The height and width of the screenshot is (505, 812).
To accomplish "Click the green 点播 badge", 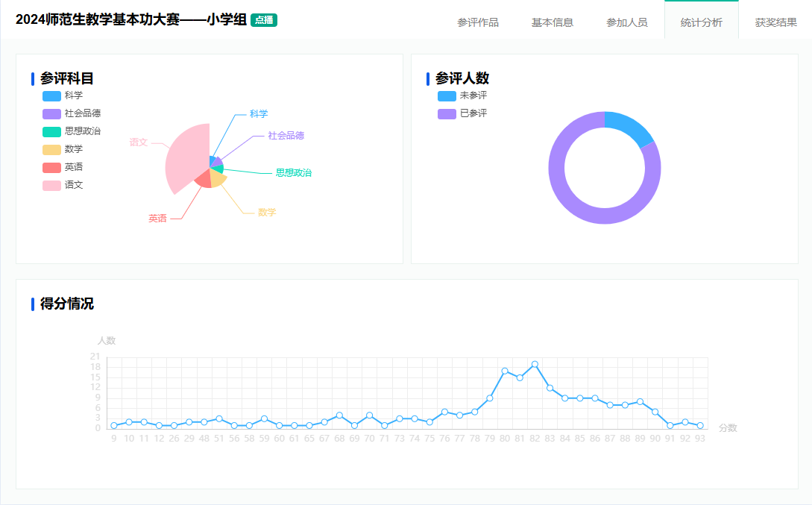I will click(x=264, y=20).
